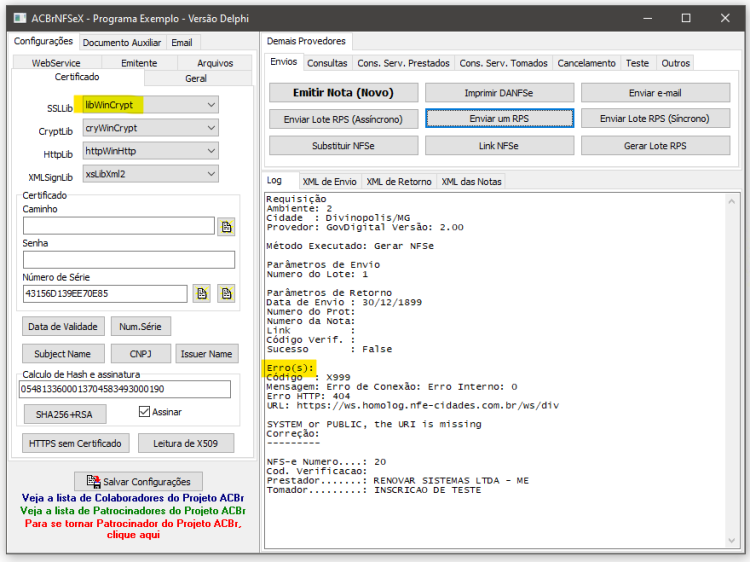The image size is (750, 562).
Task: Select the Demais Provedores tab
Action: click(x=306, y=41)
